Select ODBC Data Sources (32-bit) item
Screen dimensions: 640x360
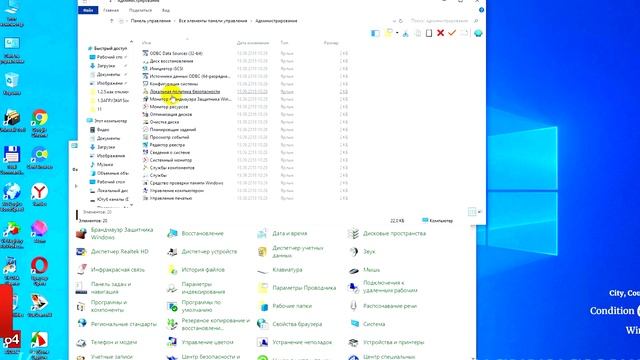point(176,53)
